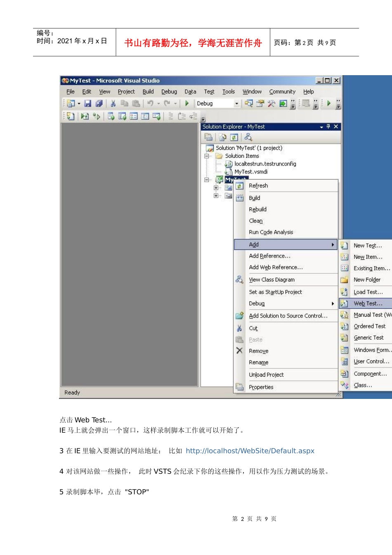Select Web Test… in the Add submenu
Image resolution: width=392 pixels, height=555 pixels.
pyautogui.click(x=368, y=304)
